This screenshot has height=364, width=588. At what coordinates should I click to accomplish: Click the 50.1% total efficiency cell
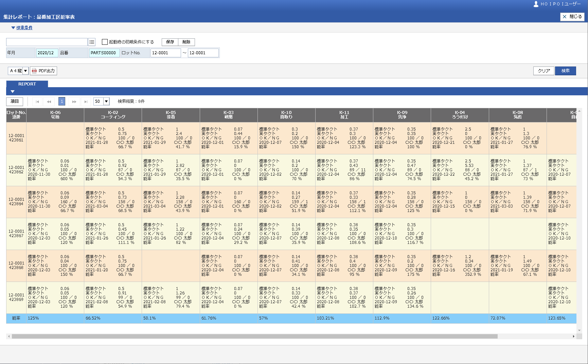pos(171,319)
